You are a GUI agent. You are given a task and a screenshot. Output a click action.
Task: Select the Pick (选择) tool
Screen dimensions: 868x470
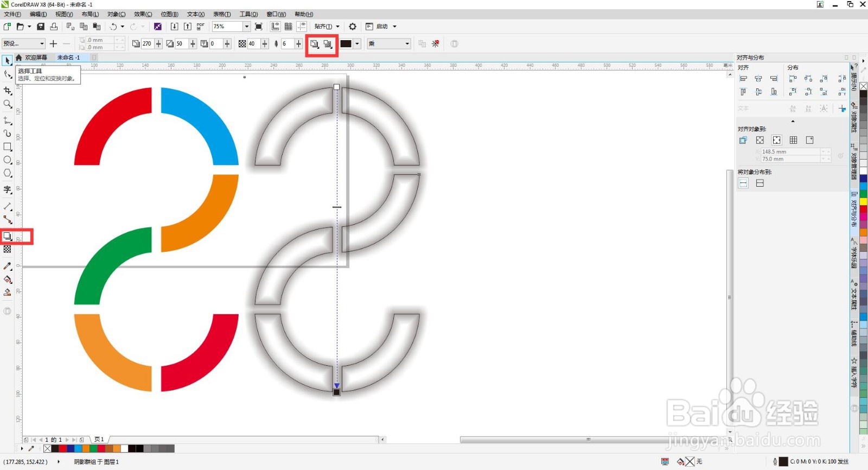coord(8,61)
